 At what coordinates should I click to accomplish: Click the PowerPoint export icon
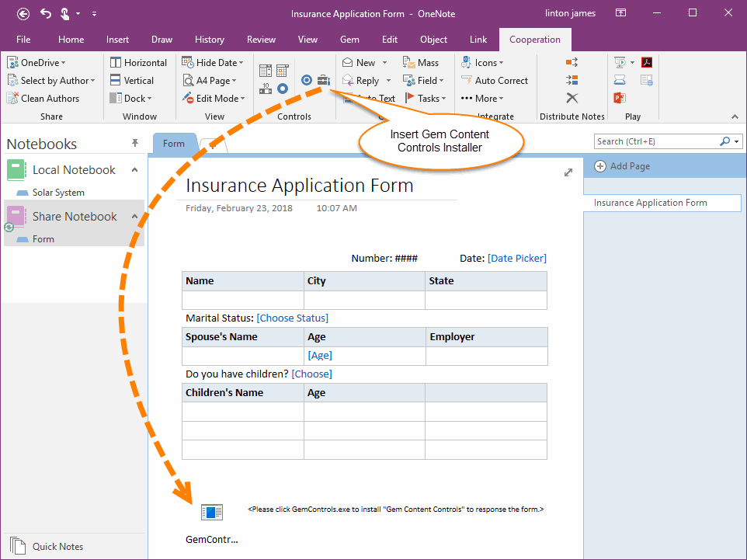click(620, 98)
